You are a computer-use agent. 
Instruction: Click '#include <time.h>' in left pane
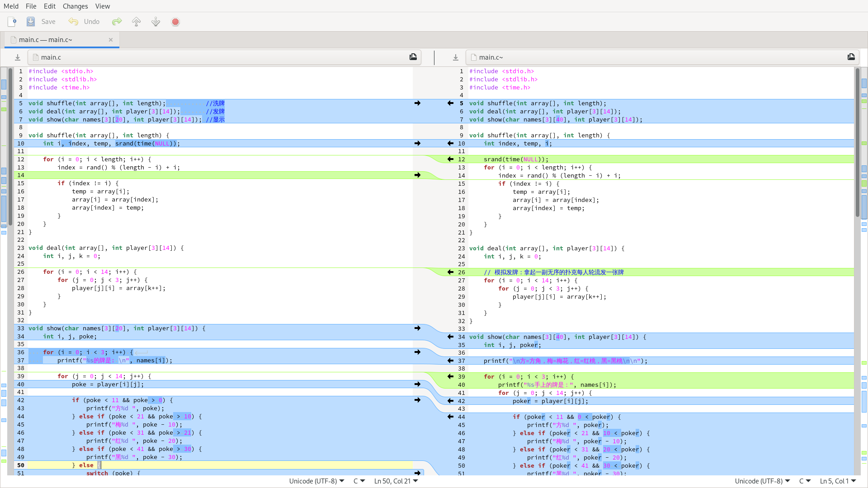tap(59, 88)
